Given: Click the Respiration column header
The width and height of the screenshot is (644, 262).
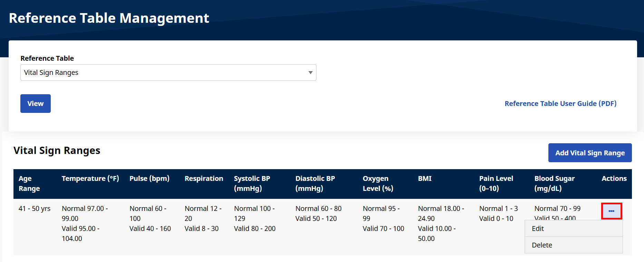Looking at the screenshot, I should [x=204, y=178].
